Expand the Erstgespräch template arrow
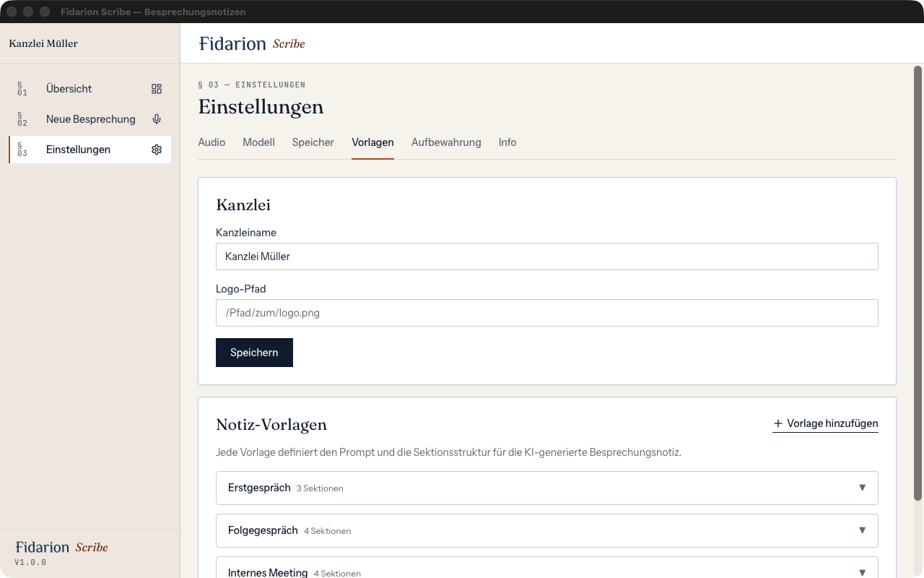924x578 pixels. (862, 488)
